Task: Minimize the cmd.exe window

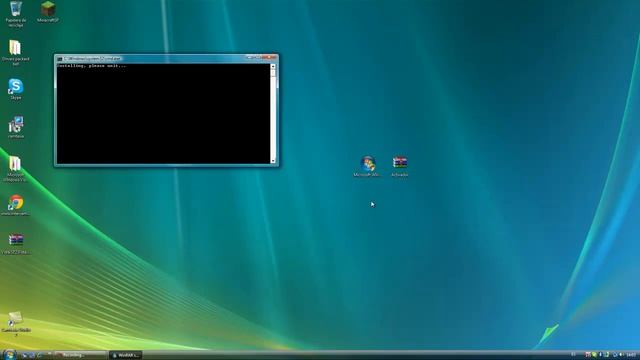Action: (251, 57)
